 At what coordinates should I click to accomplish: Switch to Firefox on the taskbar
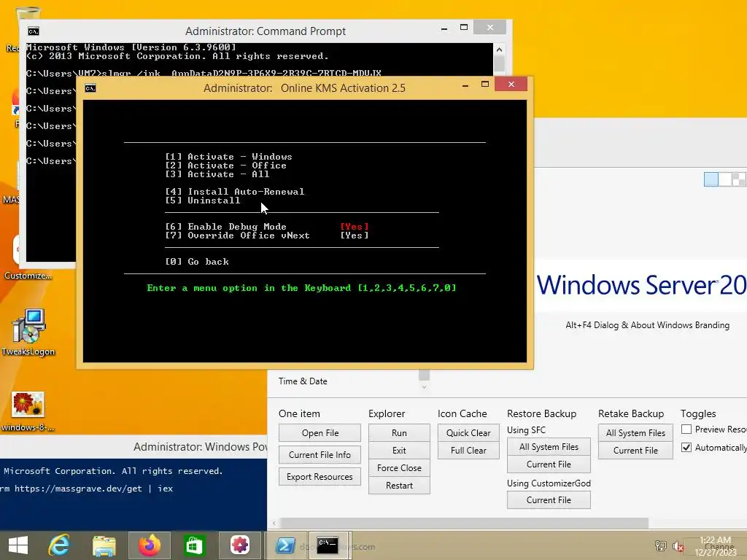click(x=149, y=545)
